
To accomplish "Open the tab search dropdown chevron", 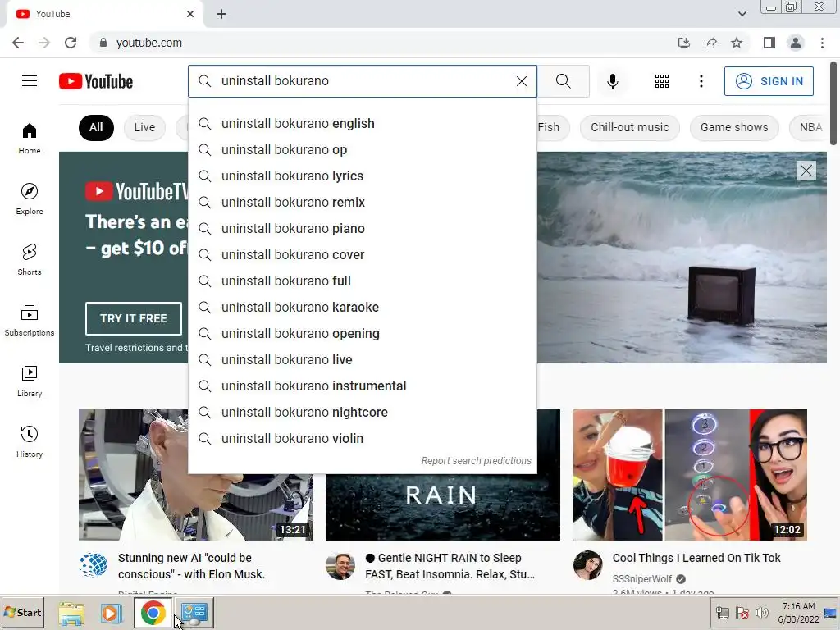I will point(742,14).
